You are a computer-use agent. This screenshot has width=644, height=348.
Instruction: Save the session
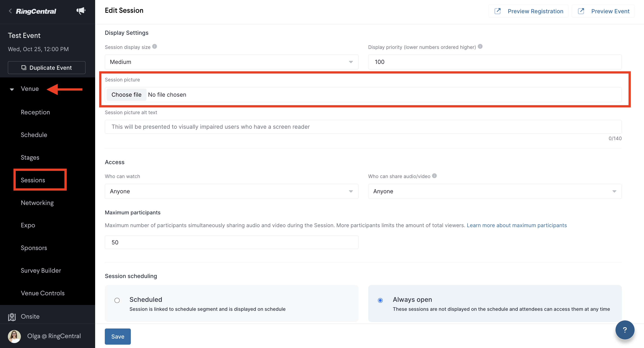118,337
